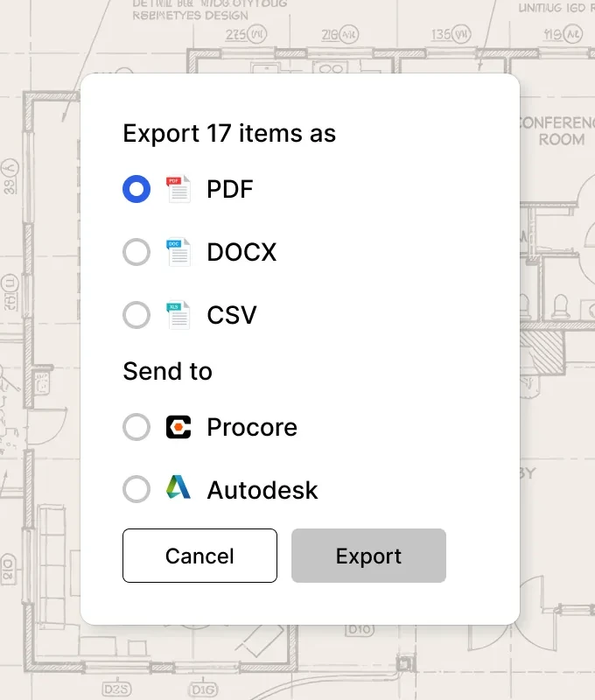Click the DOCX label text
Image resolution: width=595 pixels, height=700 pixels.
[x=241, y=252]
